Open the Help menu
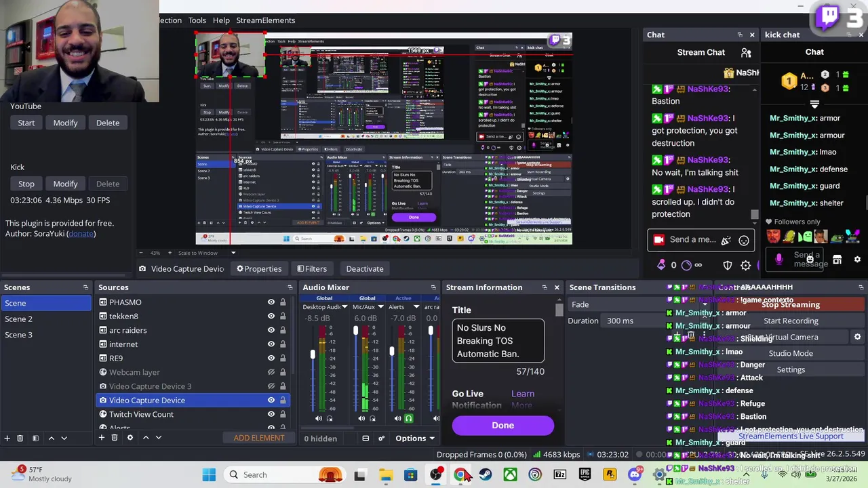868x488 pixels. pyautogui.click(x=221, y=20)
